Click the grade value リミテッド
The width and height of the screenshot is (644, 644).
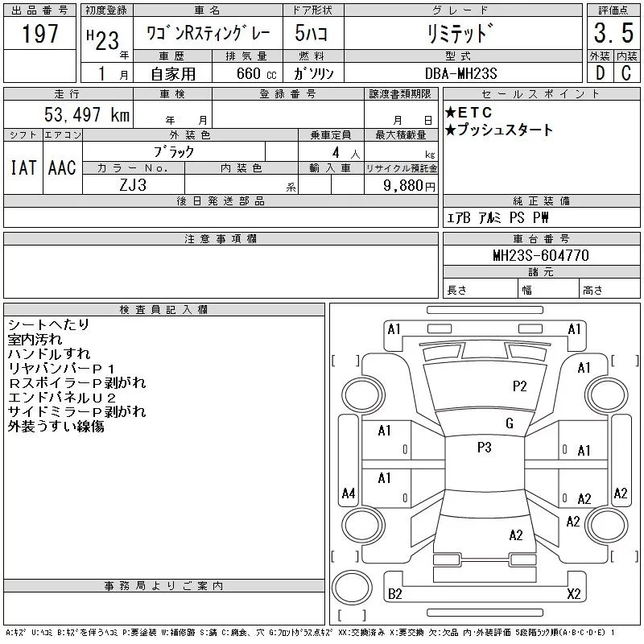point(460,33)
